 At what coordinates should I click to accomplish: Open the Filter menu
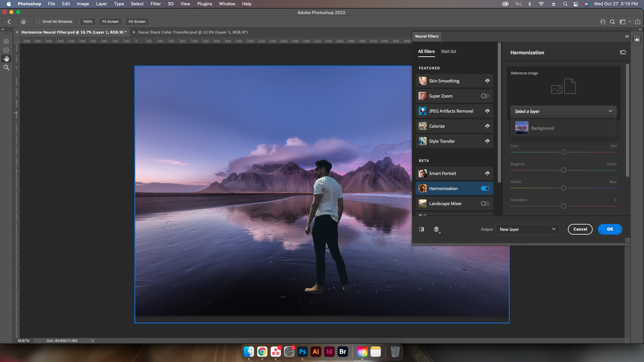pyautogui.click(x=155, y=4)
